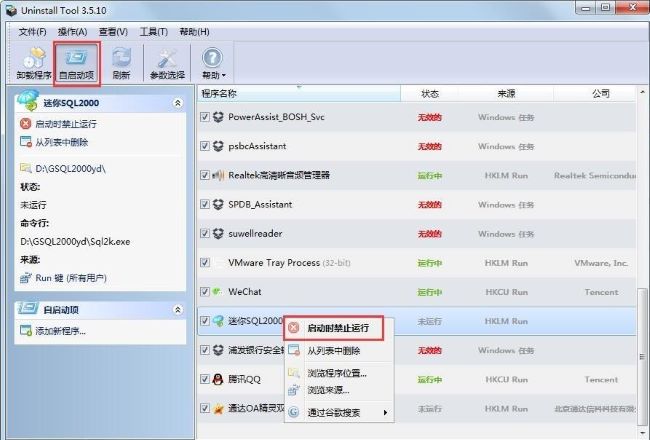Click the WeChat green icon
Image resolution: width=650 pixels, height=440 pixels.
218,292
